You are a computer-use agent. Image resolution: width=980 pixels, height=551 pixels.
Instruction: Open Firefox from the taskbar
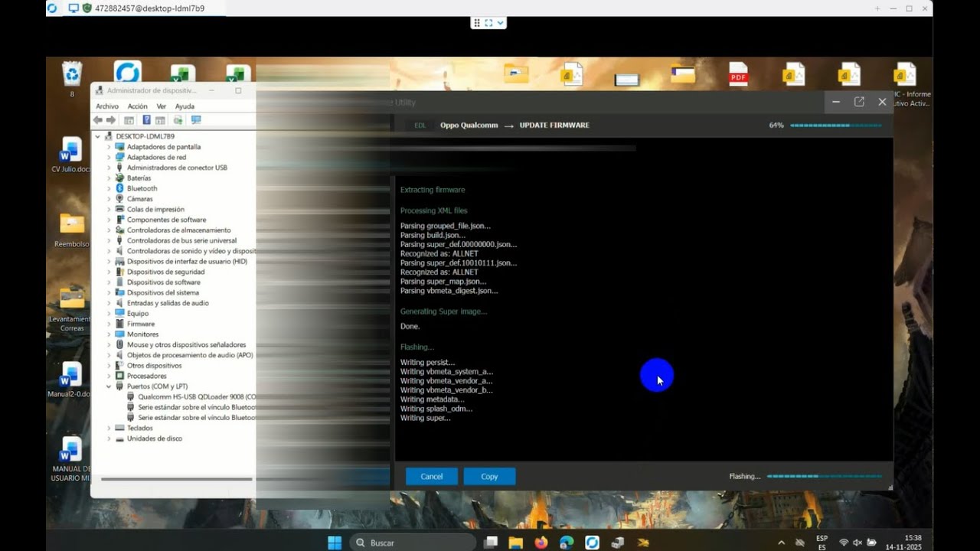541,543
